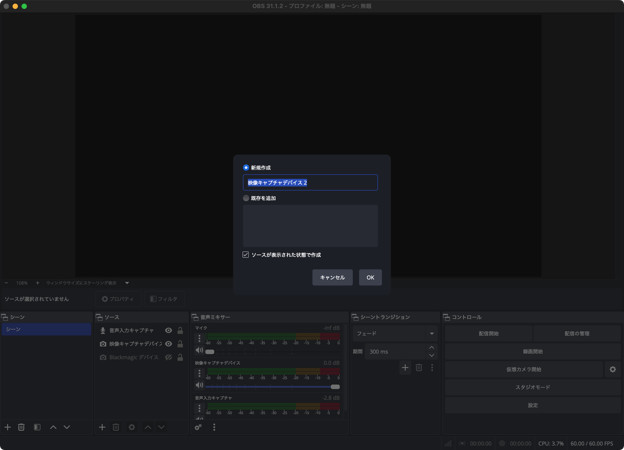Image resolution: width=624 pixels, height=450 pixels.
Task: Move scene up arrow in シーン panel
Action: click(53, 427)
